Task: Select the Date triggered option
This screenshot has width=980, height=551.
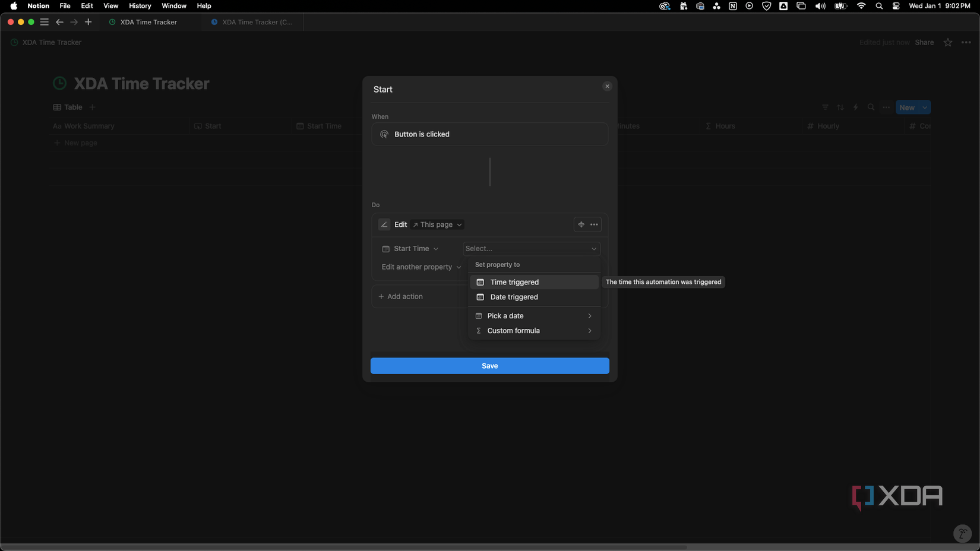Action: coord(534,297)
